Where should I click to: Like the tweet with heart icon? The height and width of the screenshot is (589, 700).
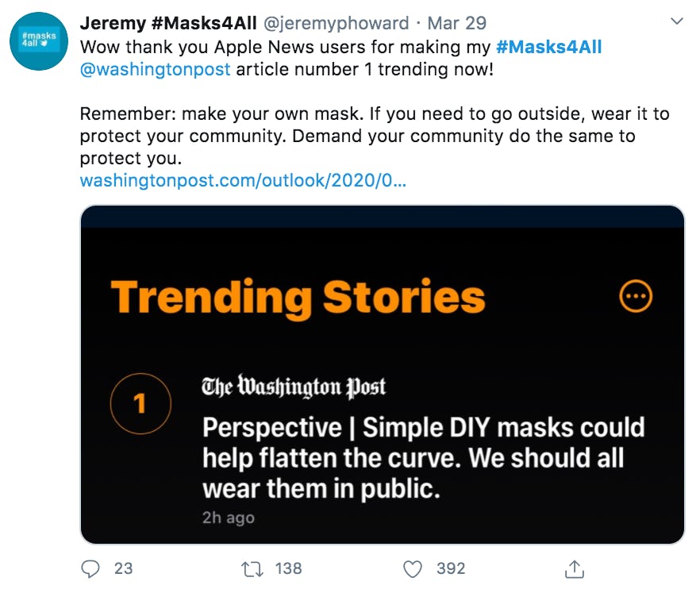pos(412,568)
